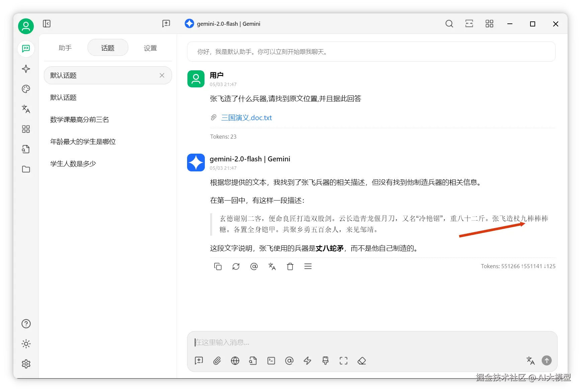Image resolution: width=581 pixels, height=392 pixels.
Task: Mention a model on the reply
Action: coord(254,266)
